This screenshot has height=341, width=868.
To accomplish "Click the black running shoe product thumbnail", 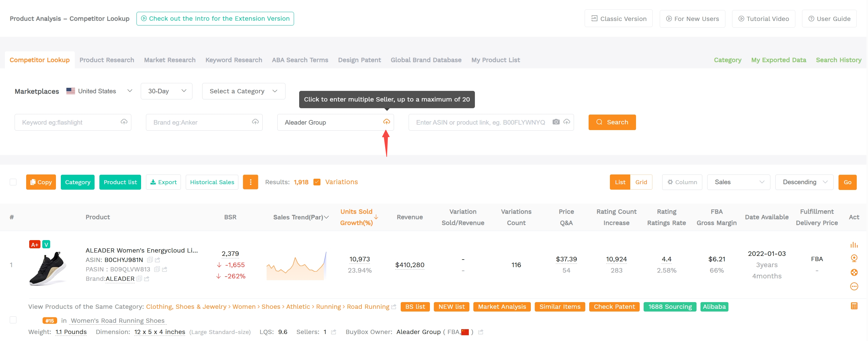I will (x=47, y=269).
